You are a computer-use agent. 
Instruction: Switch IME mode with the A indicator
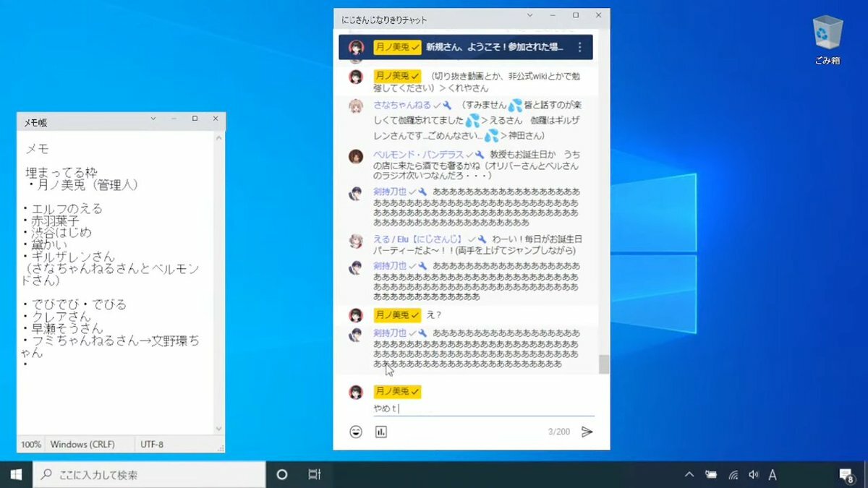tap(773, 474)
